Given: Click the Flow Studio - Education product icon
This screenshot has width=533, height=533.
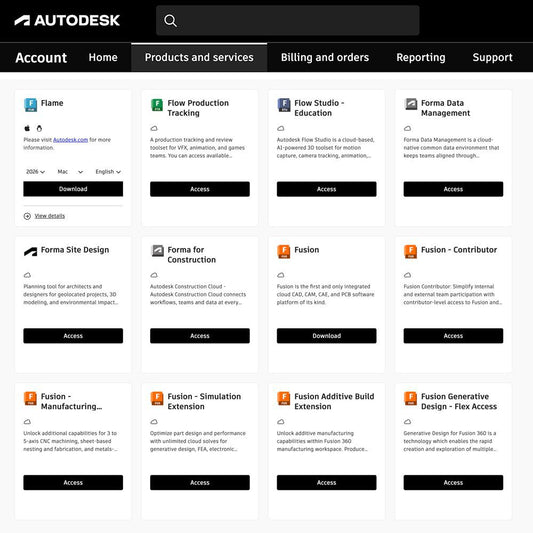Looking at the screenshot, I should [x=284, y=105].
